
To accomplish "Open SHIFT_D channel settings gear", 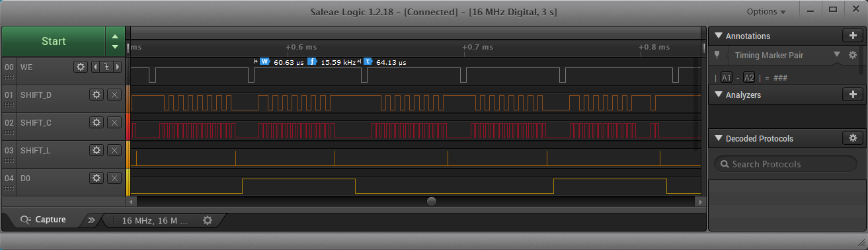I will point(97,95).
